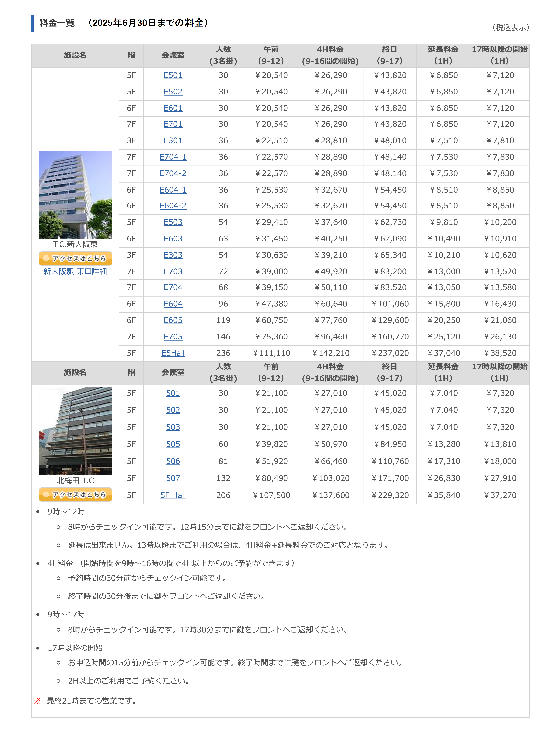Click the T.C.新大阪東 building photo
560x734 pixels.
click(x=75, y=195)
